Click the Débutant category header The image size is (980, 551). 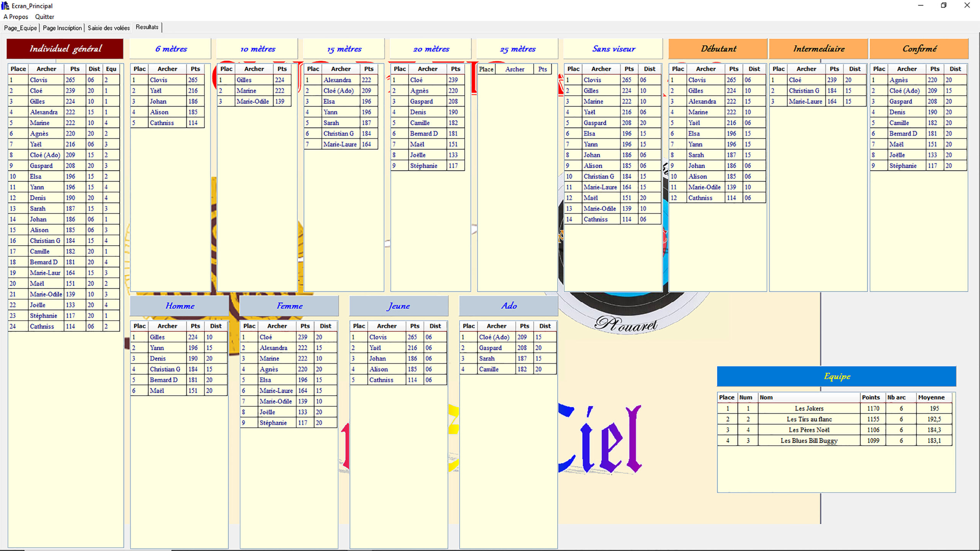point(718,49)
